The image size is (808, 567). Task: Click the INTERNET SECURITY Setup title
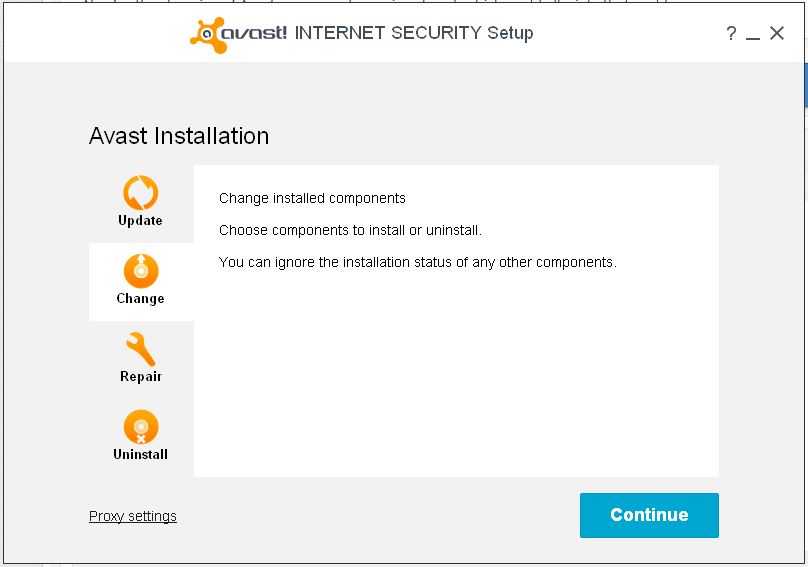pyautogui.click(x=414, y=33)
